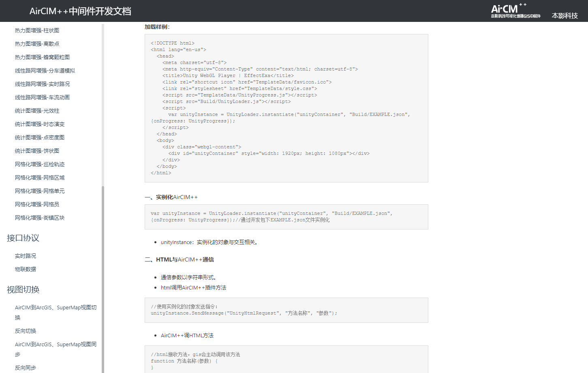Click the <!DOCTYPE html> code line
The height and width of the screenshot is (373, 588).
point(173,43)
